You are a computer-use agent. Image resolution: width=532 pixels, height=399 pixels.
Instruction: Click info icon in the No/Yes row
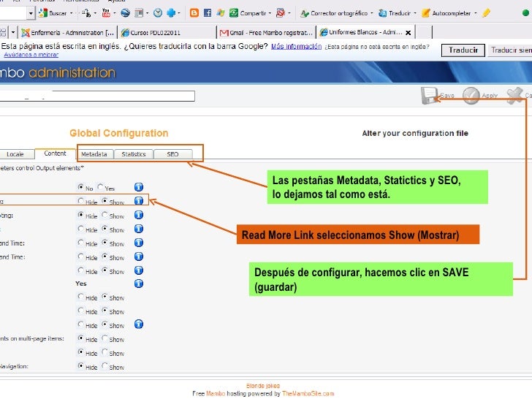point(139,187)
